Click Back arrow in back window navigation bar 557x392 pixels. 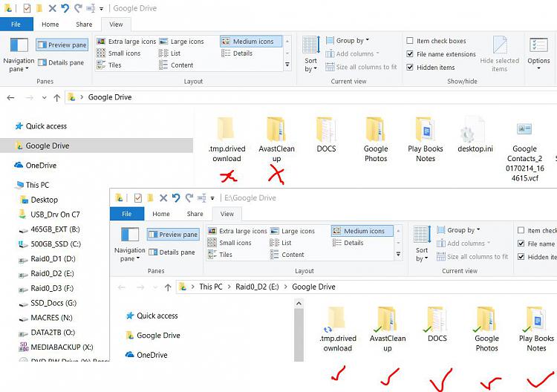coord(10,97)
